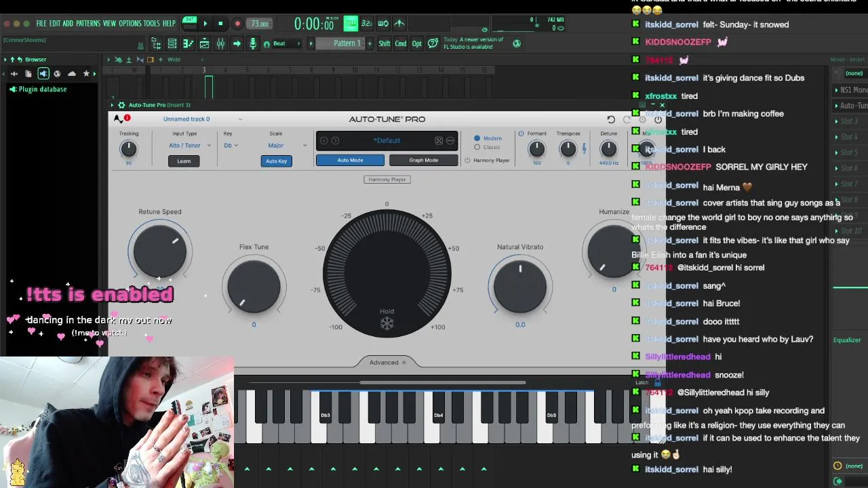The image size is (868, 488).
Task: Click the Cmd modifier button
Action: click(401, 43)
